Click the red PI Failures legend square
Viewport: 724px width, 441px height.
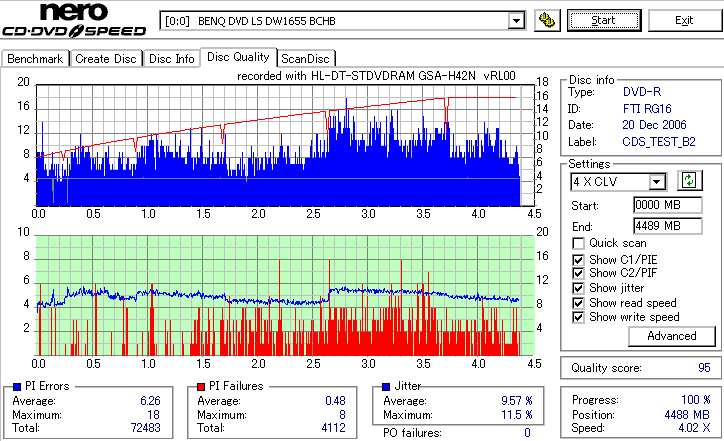click(201, 387)
